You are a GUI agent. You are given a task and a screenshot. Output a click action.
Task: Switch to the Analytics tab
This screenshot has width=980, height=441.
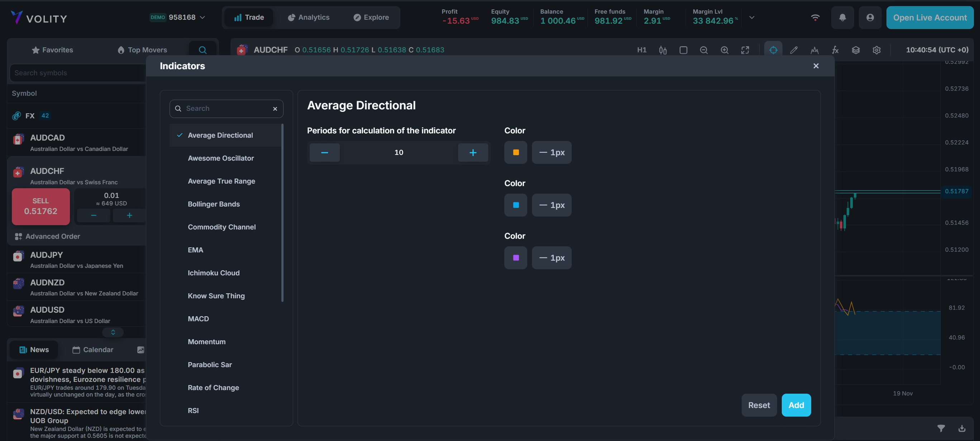click(309, 18)
